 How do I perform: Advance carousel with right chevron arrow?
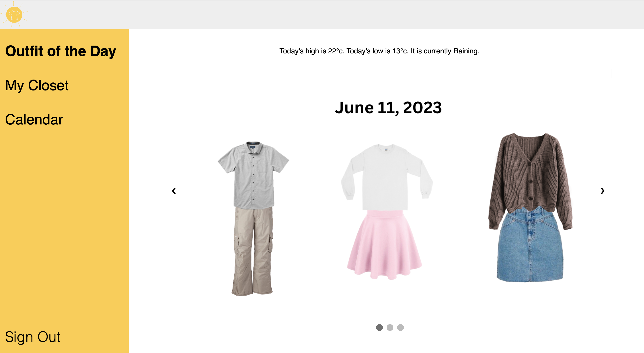(x=602, y=191)
